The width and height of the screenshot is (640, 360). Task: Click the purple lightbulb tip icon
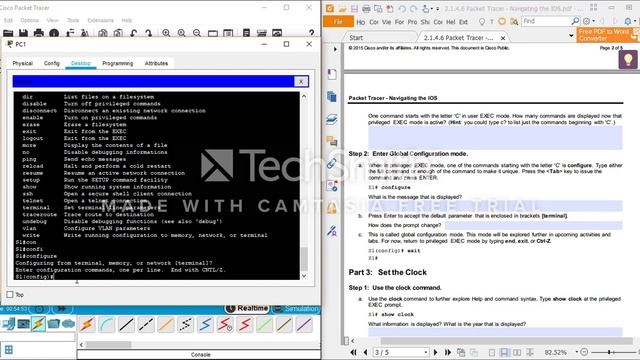point(628,60)
